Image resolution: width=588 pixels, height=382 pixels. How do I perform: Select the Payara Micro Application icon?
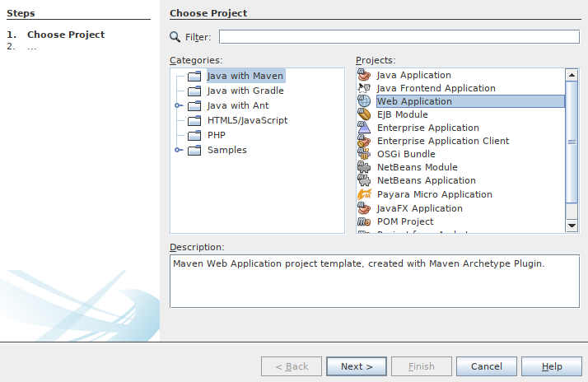(x=365, y=194)
